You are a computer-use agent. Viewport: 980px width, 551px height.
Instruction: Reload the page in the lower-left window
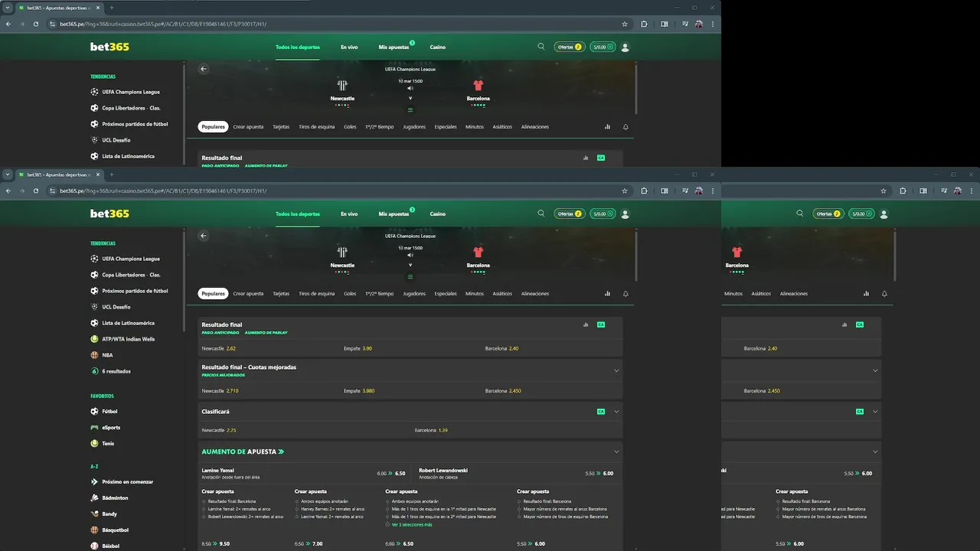pos(36,191)
